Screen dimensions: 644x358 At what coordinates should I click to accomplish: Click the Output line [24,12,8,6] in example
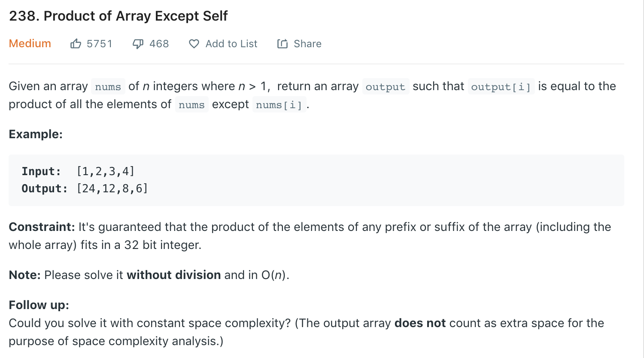[85, 188]
